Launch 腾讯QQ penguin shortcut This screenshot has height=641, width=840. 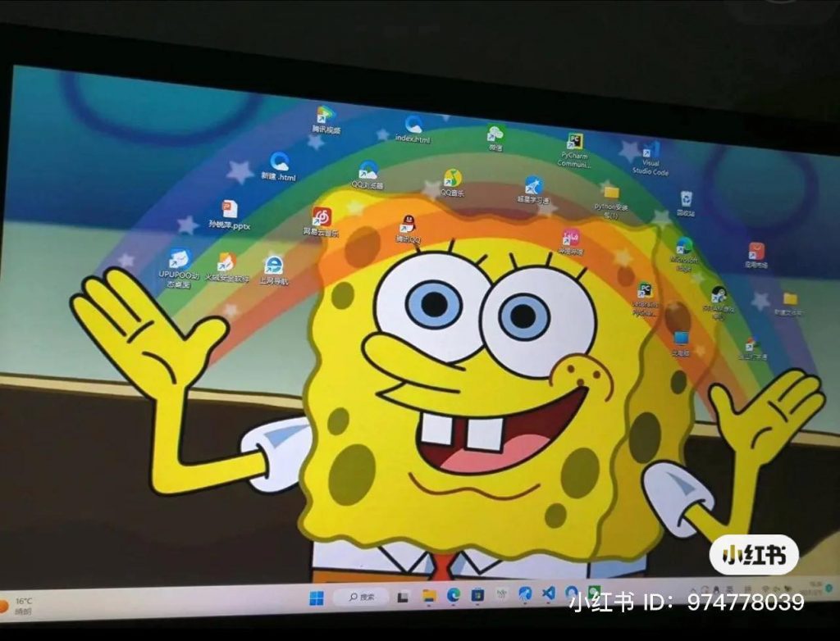click(408, 225)
